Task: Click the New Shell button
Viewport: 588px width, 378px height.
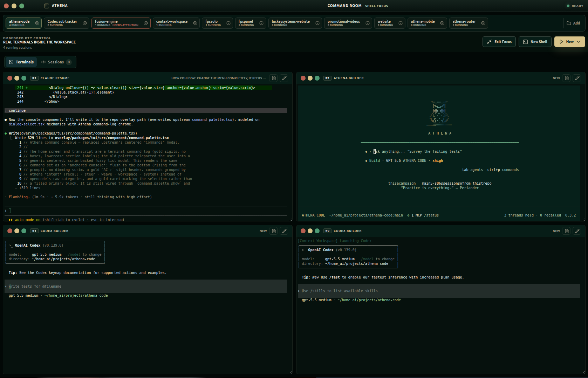Action: click(x=535, y=42)
